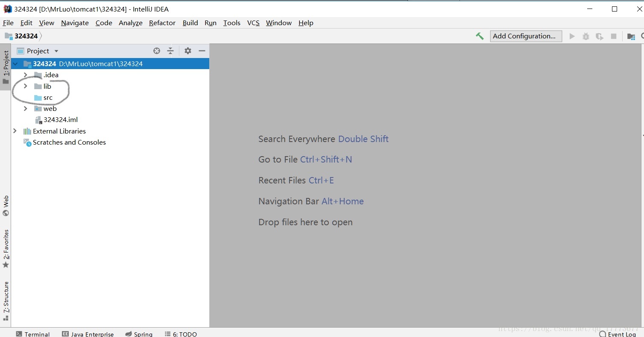
Task: Open the Spring tool window
Action: (x=139, y=334)
